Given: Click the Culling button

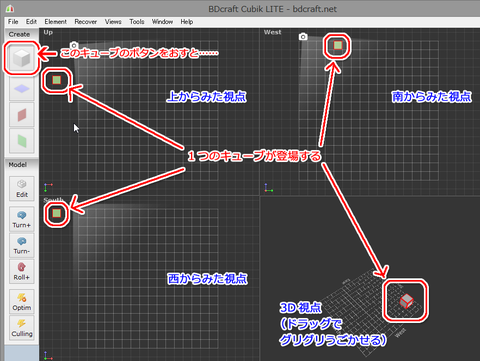Looking at the screenshot, I should 22,328.
